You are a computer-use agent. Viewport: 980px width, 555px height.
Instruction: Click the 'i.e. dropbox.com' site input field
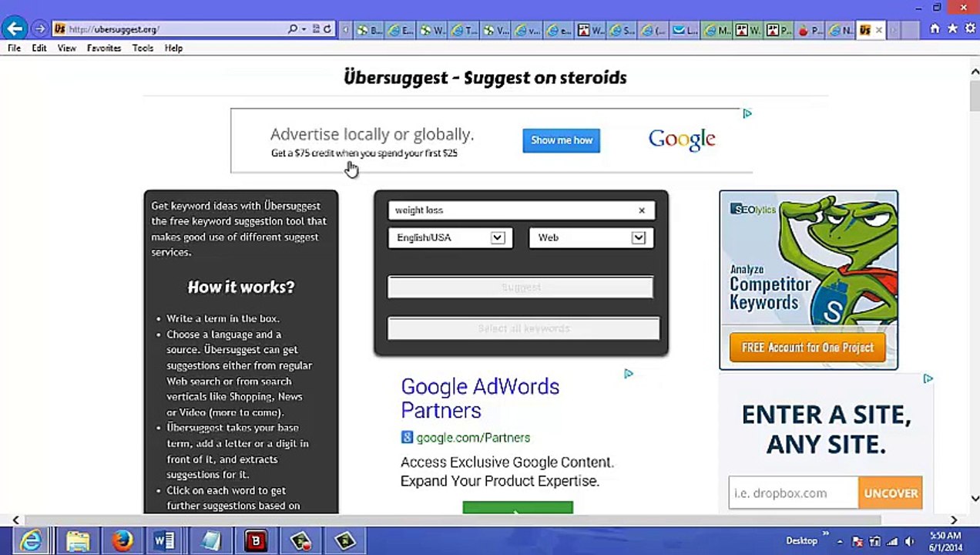tap(794, 493)
